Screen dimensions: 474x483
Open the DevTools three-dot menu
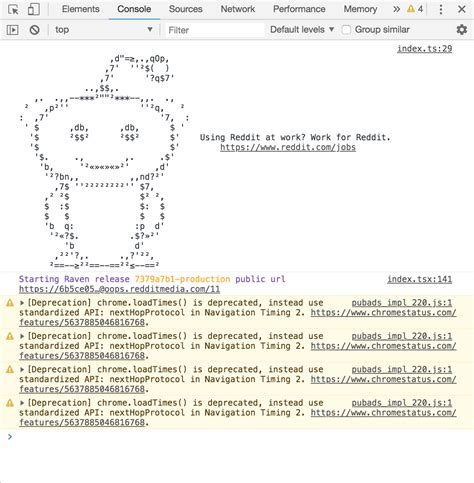pyautogui.click(x=441, y=9)
